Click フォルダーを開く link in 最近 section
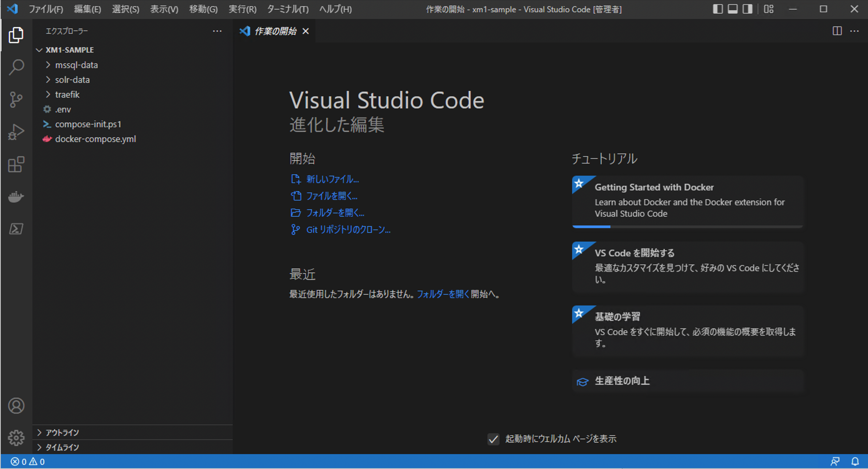This screenshot has height=469, width=868. 439,295
